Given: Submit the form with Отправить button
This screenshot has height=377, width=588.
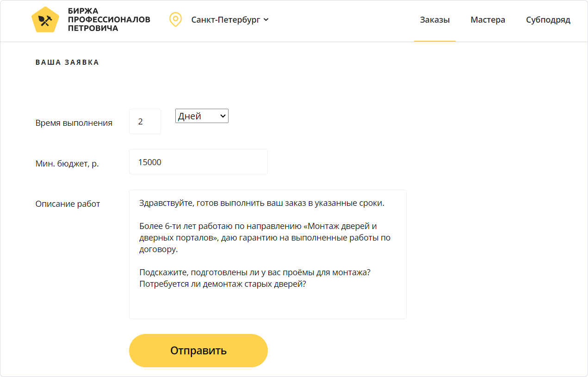Looking at the screenshot, I should 198,351.
